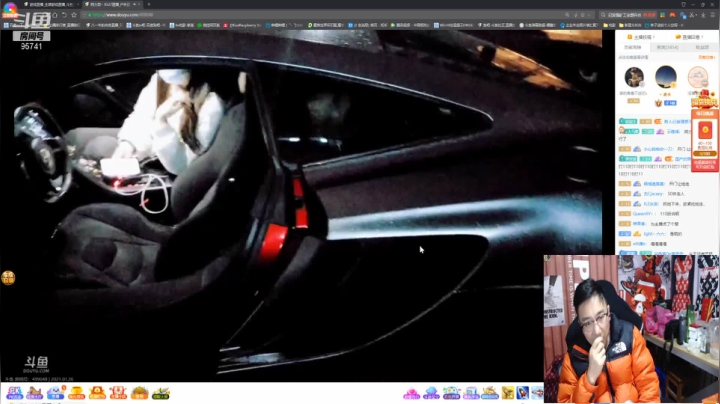Screen dimensions: 720x404
Task: Send the pink gem gift
Action: (411, 393)
